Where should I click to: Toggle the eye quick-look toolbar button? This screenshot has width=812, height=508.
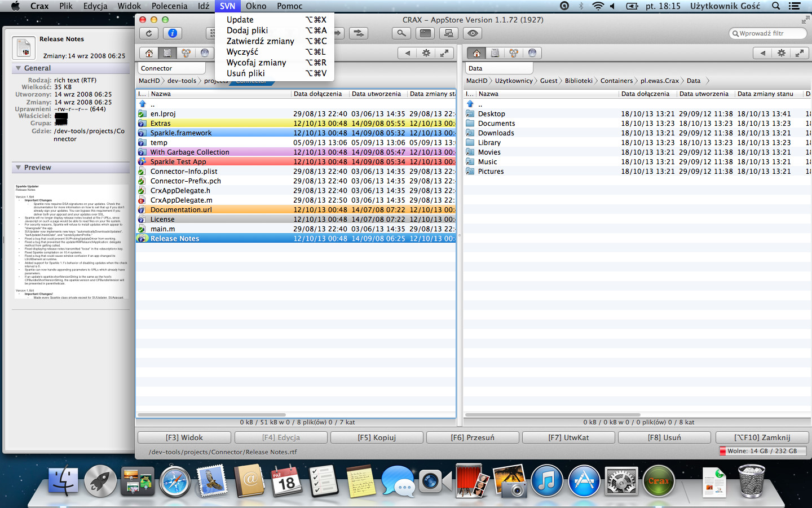click(x=473, y=33)
